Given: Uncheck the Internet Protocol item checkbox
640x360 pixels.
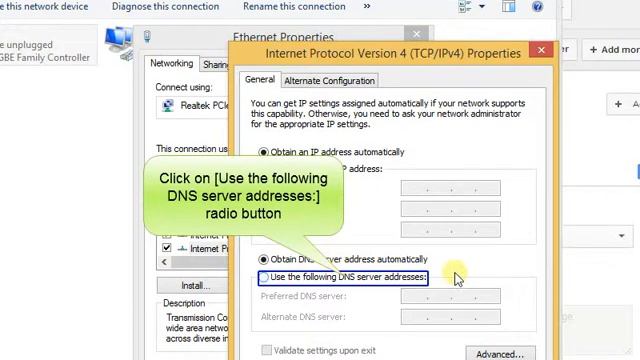Looking at the screenshot, I should coord(167,248).
